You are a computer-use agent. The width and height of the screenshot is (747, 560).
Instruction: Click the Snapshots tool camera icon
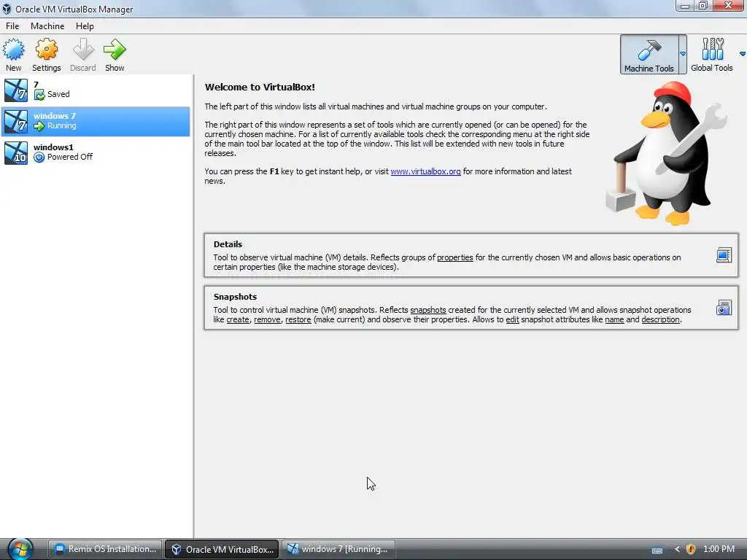724,308
